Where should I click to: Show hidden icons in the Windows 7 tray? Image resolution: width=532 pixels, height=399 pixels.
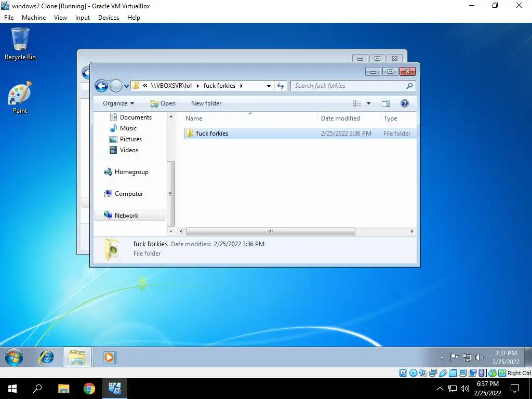click(x=442, y=357)
